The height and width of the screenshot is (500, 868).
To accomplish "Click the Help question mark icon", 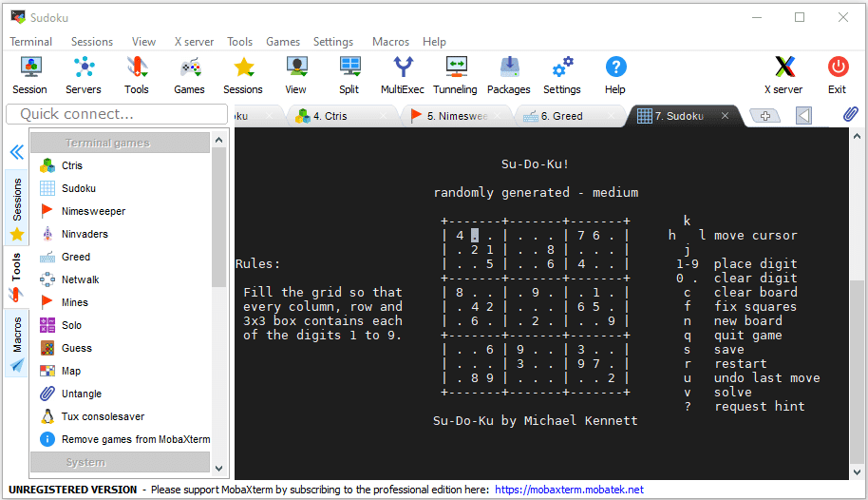I will coord(615,75).
